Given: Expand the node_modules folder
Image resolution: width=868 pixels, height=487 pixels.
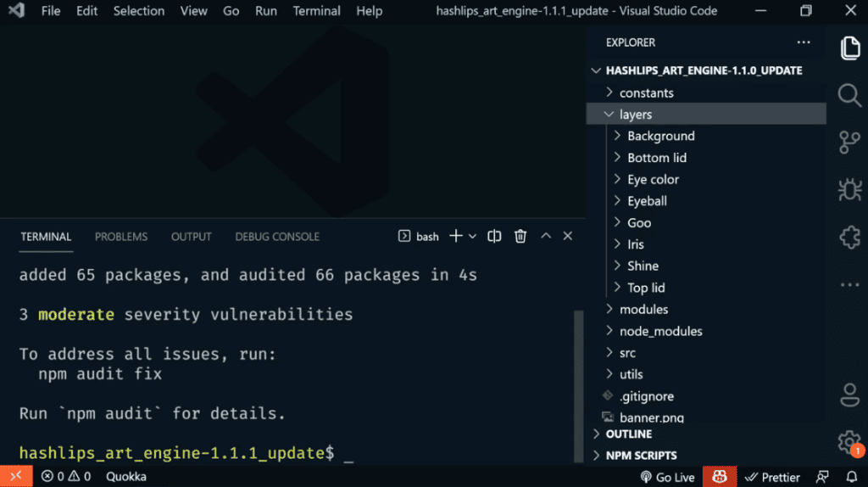Looking at the screenshot, I should (x=609, y=331).
